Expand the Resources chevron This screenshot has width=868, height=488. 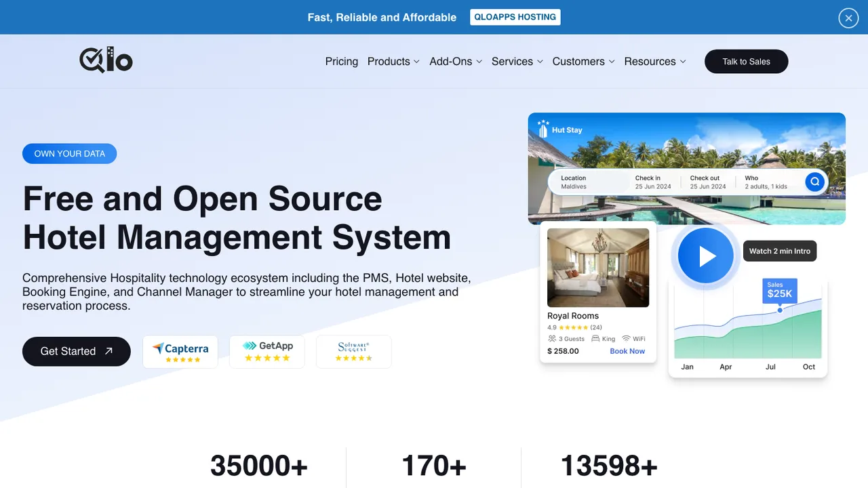(x=683, y=62)
